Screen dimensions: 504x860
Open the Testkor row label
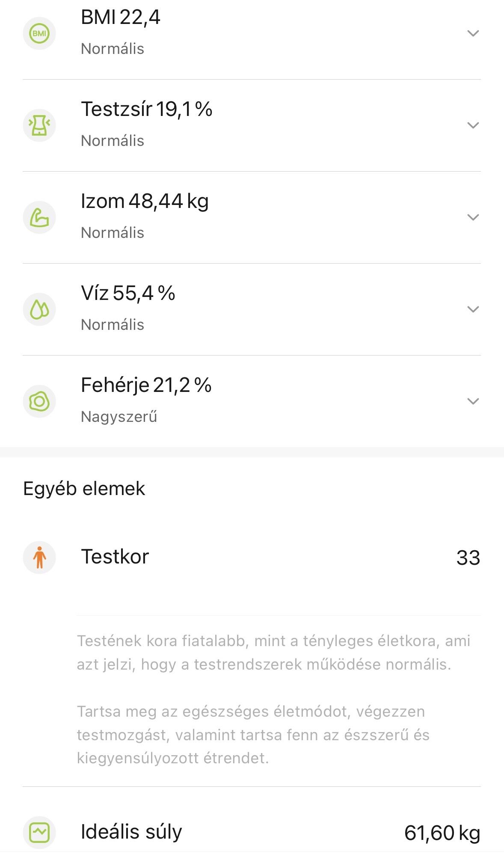(115, 557)
